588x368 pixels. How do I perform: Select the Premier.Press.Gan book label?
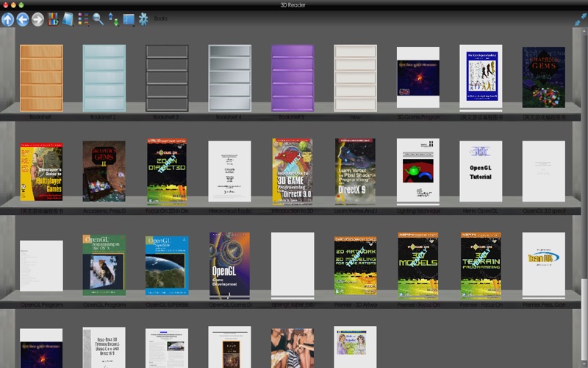click(544, 305)
